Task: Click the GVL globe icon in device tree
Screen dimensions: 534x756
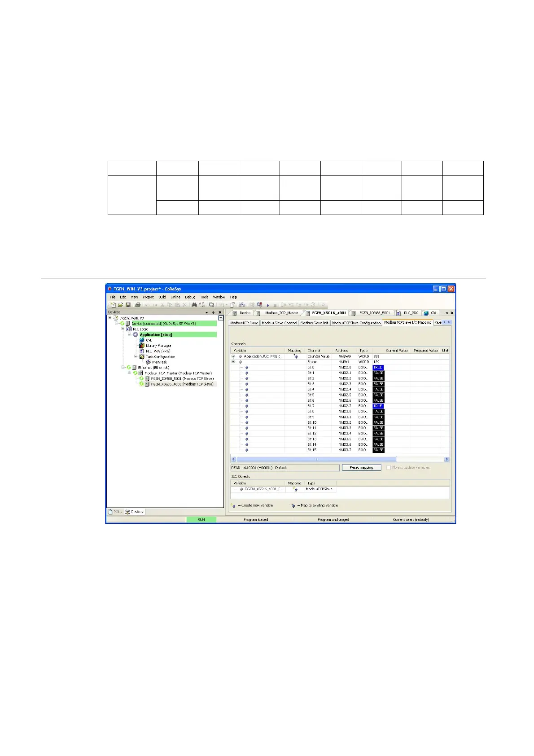Action: 142,340
